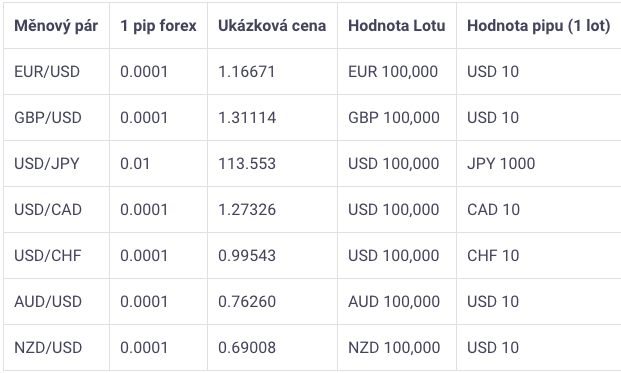Screen dimensions: 621x373
Task: Select the USD/CHF row label
Action: click(48, 255)
